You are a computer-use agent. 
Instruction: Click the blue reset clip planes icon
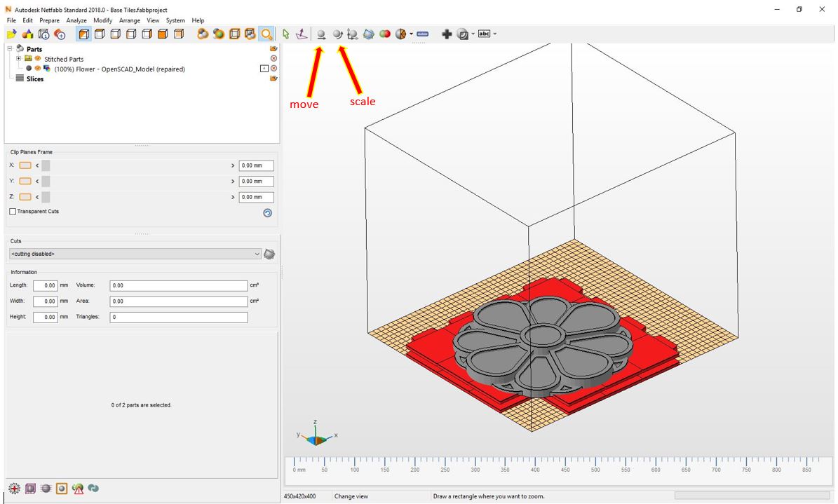268,212
